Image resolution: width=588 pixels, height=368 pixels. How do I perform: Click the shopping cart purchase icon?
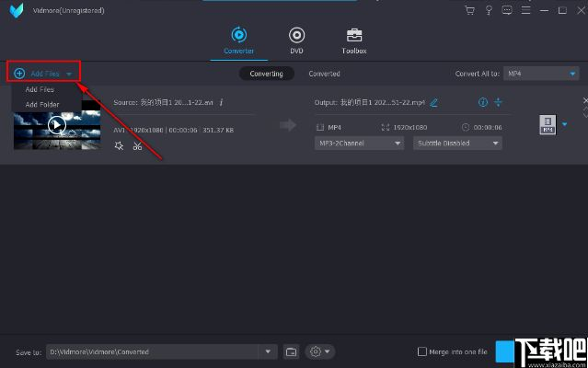coord(469,10)
